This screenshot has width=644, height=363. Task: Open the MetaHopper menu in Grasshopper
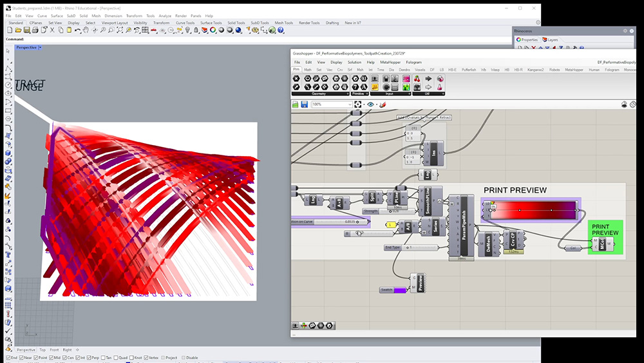(390, 62)
